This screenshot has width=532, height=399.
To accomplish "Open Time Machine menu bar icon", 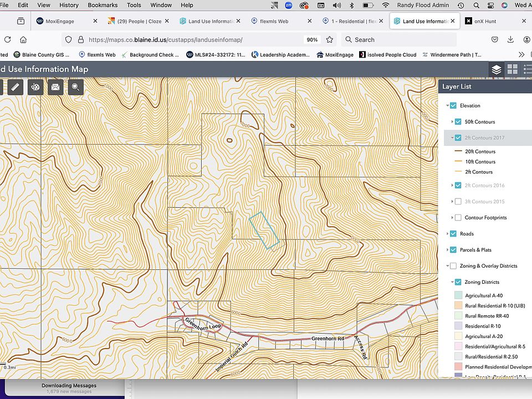I will click(461, 5).
